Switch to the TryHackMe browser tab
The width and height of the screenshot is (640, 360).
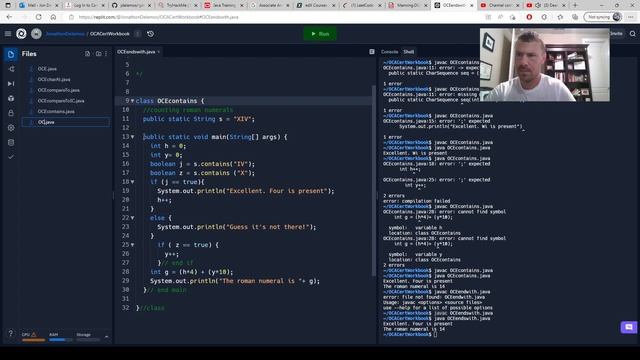coord(177,5)
